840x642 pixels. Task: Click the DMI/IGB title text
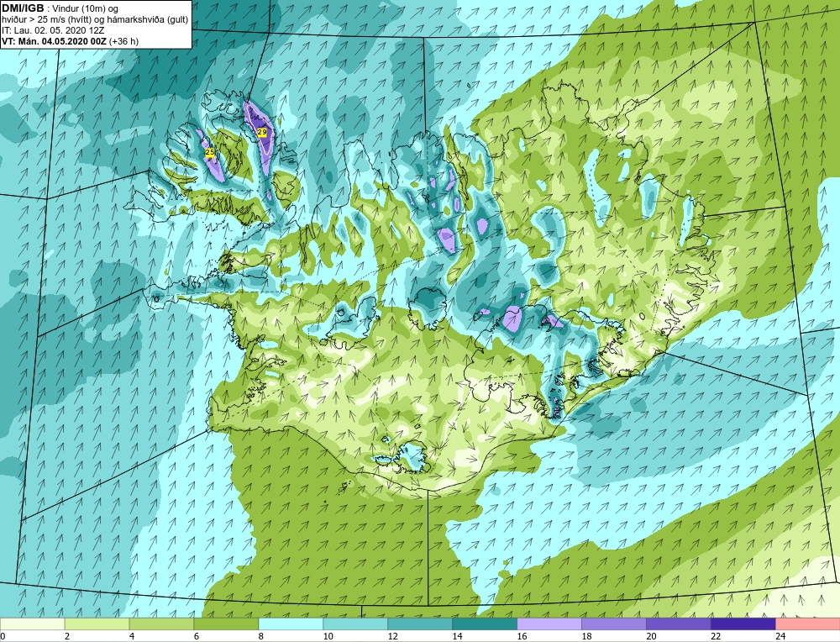[x=23, y=8]
